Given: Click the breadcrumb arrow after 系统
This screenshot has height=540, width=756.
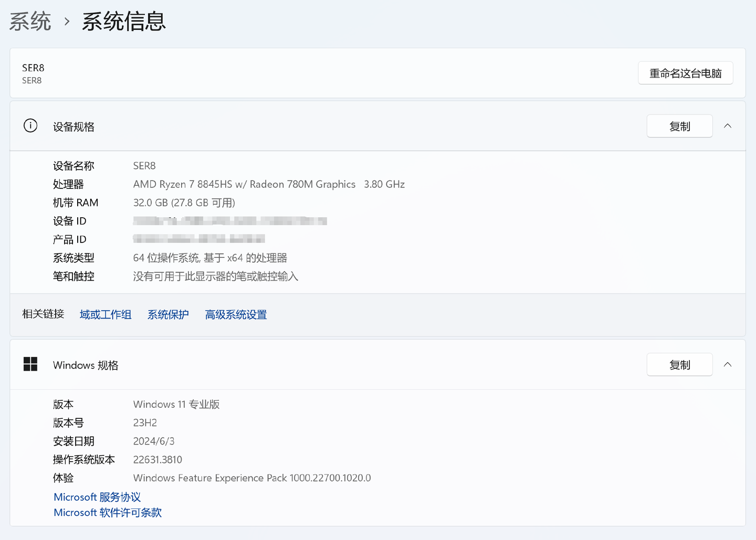Looking at the screenshot, I should coord(67,22).
